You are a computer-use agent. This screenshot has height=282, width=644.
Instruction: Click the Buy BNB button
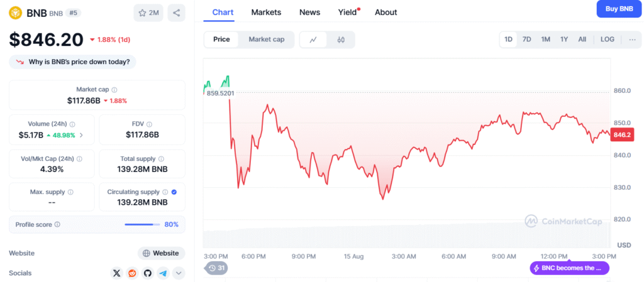619,9
